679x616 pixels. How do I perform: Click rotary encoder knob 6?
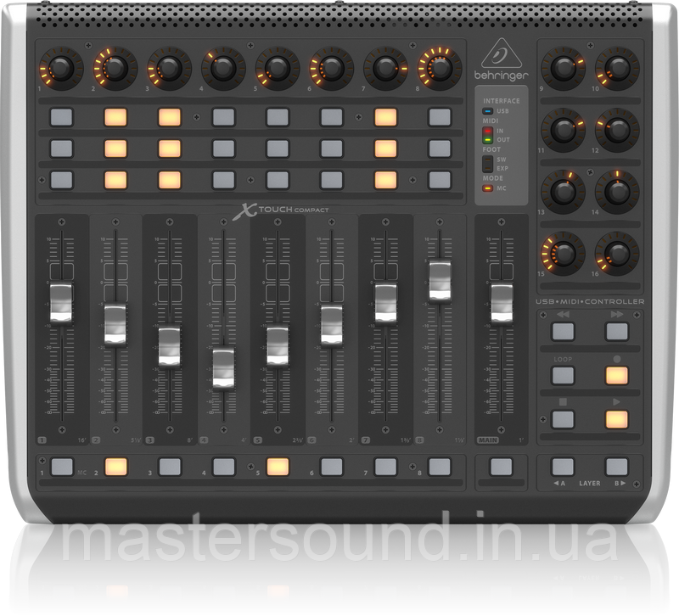[x=332, y=68]
